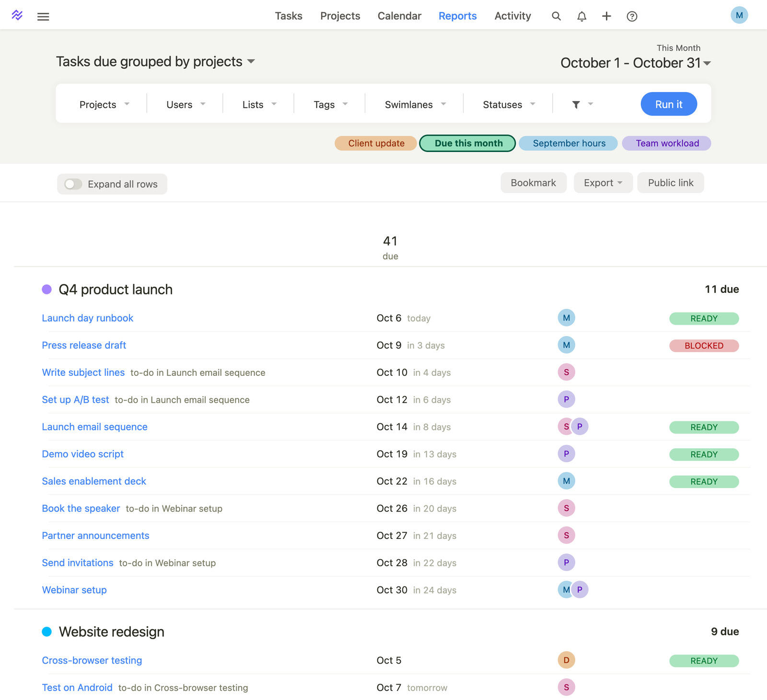Image resolution: width=767 pixels, height=700 pixels.
Task: Select the Team workload saved report
Action: pyautogui.click(x=667, y=143)
